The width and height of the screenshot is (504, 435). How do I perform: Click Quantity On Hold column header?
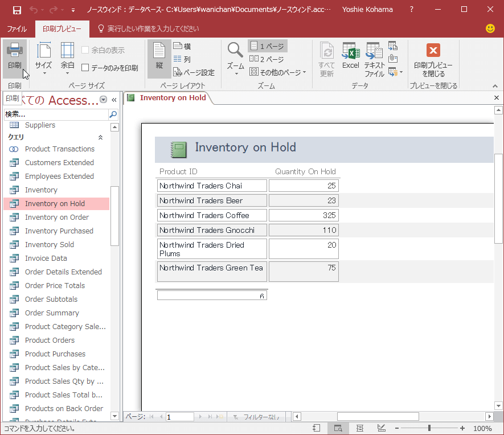tap(305, 171)
